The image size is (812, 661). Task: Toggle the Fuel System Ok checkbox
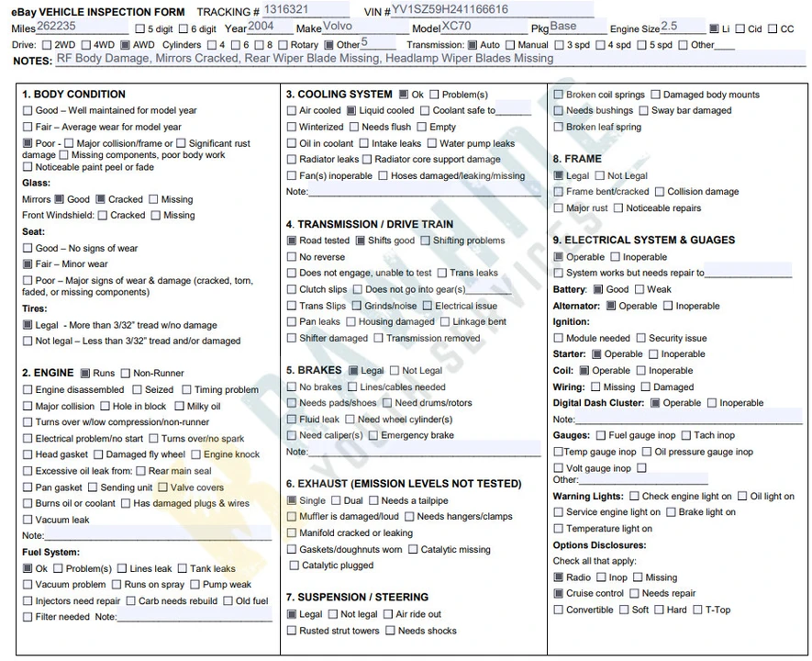28,568
